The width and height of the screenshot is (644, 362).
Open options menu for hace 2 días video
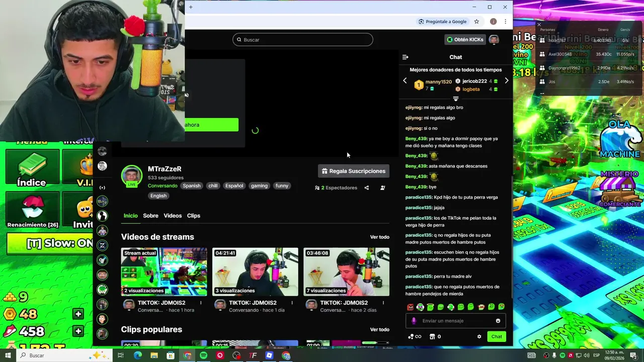pos(383,303)
